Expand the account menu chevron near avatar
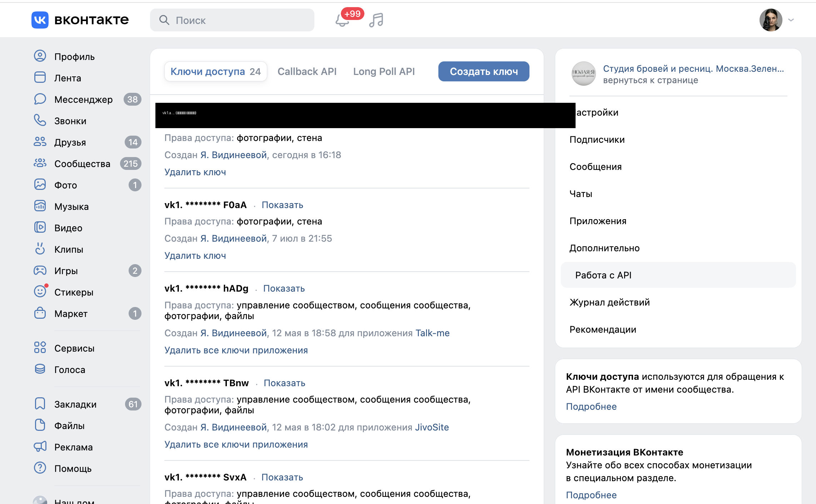This screenshot has height=504, width=816. [791, 20]
